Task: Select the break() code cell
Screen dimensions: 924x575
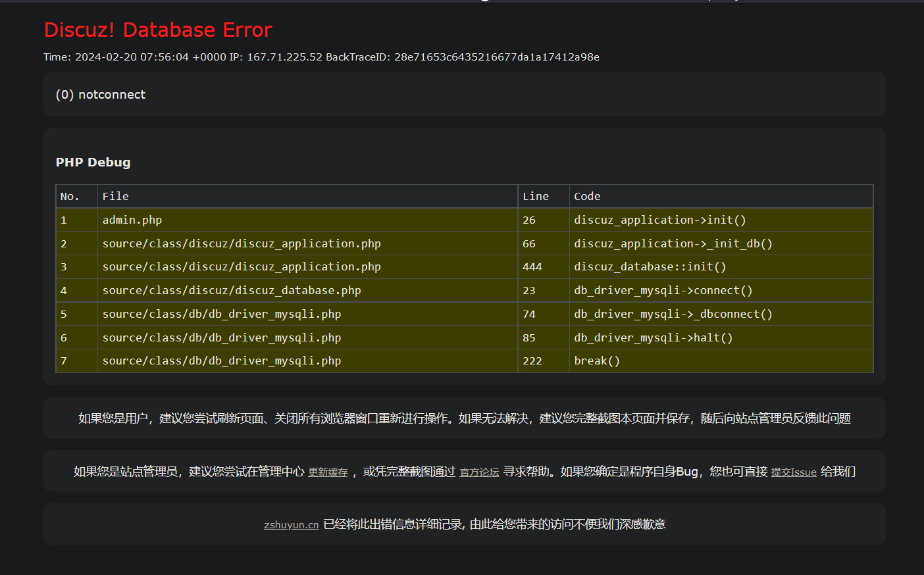Action: point(597,361)
